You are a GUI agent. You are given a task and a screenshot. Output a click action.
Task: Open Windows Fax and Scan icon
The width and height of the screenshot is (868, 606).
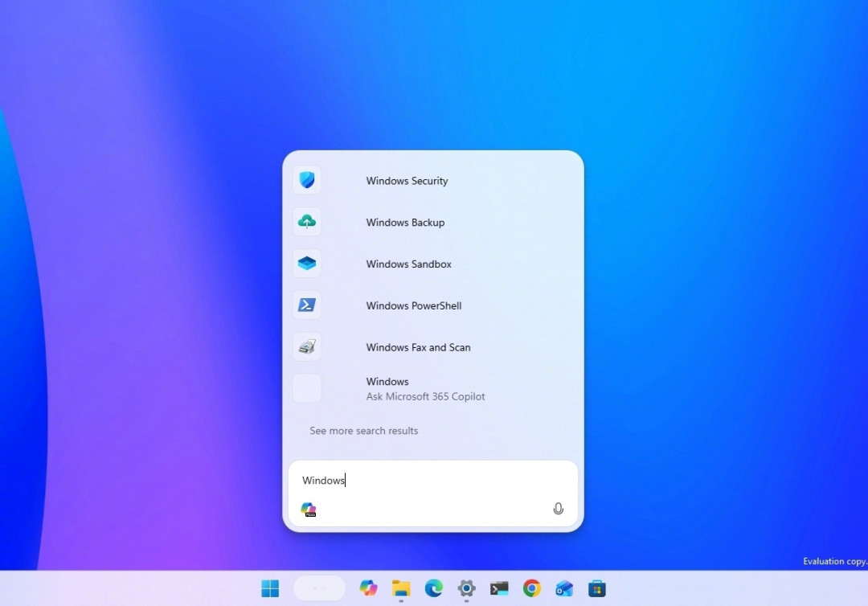[307, 347]
